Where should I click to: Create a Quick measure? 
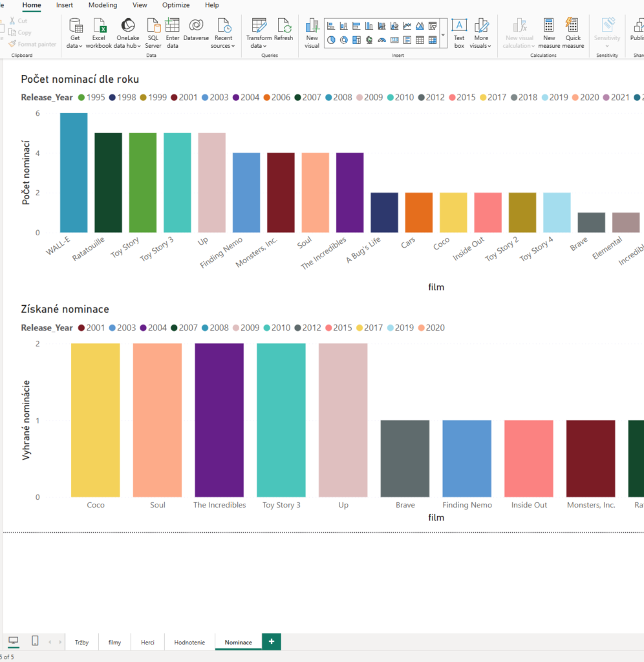[x=573, y=34]
